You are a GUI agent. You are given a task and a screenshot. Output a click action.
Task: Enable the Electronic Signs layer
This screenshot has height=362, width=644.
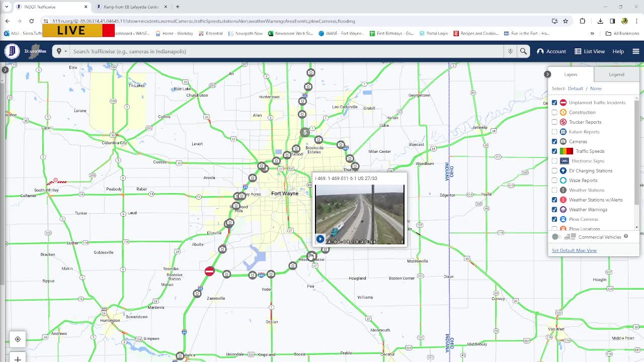[555, 161]
